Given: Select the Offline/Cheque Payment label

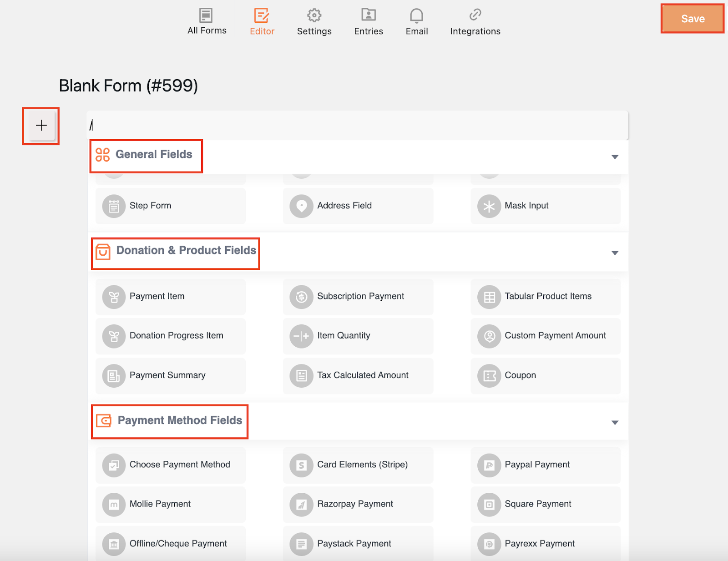Looking at the screenshot, I should (178, 543).
